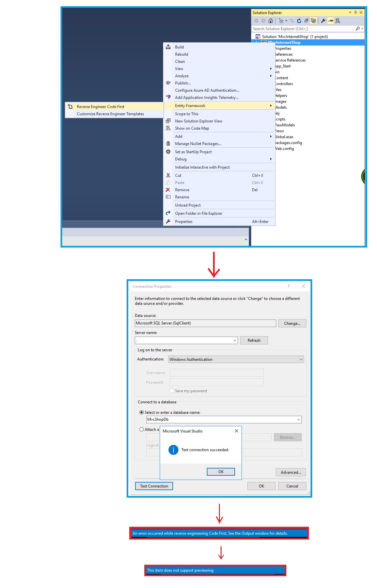
Task: Close the Microsoft Visual Studio message box
Action: [237, 431]
